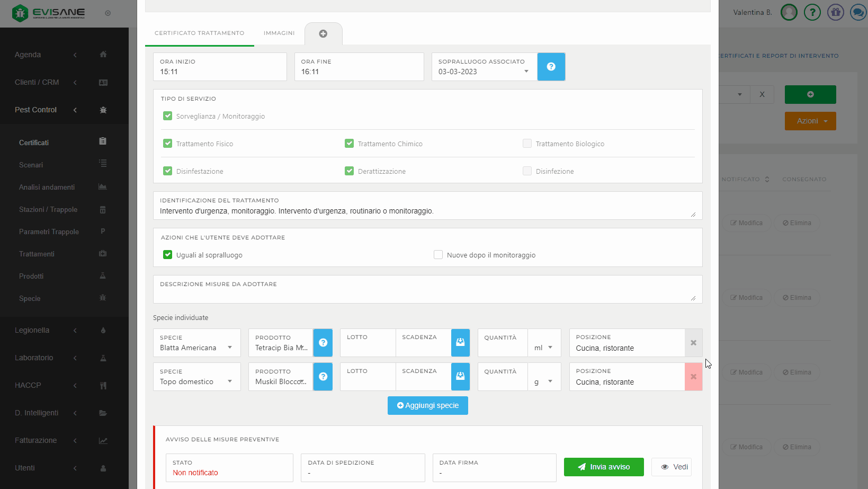Remove the Topo domestico species row
868x489 pixels.
(x=693, y=377)
